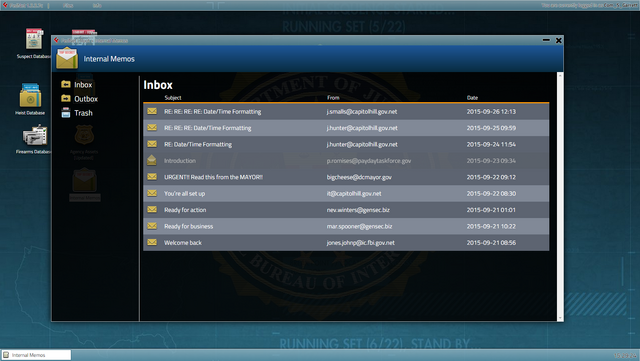Click the scrollbar up arrow in memo window

click(560, 76)
